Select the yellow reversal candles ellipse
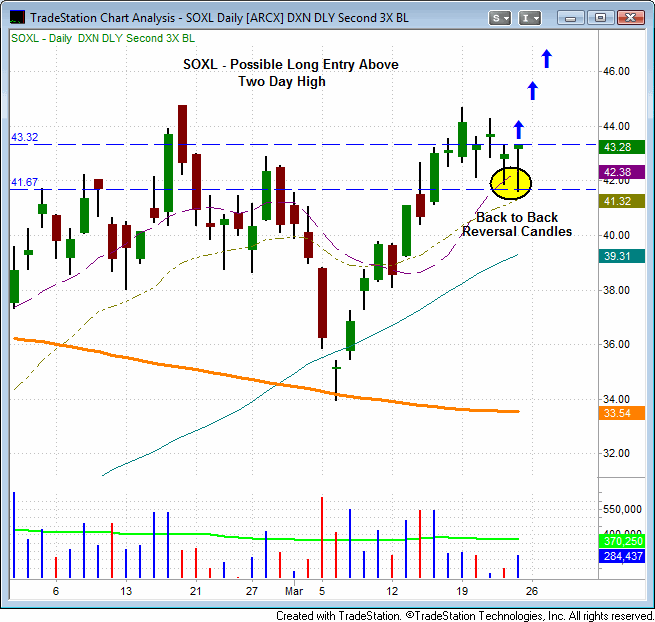Screen dimensions: 655x622 point(511,182)
